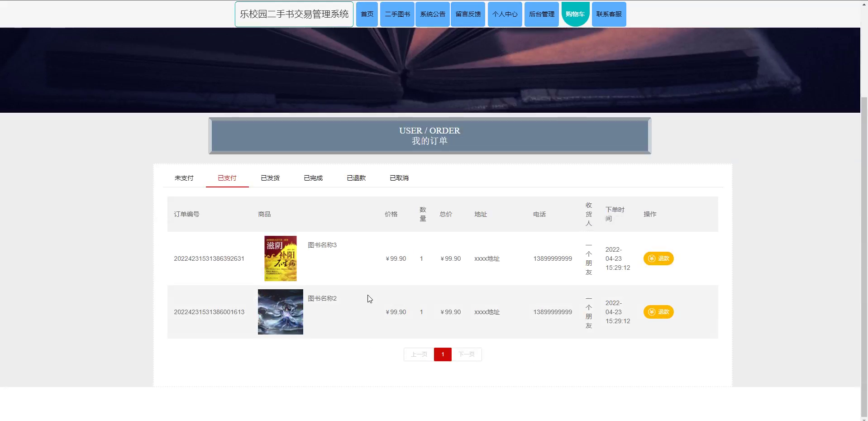Click the 图书名称2 book cover thumbnail
This screenshot has width=868, height=421.
pos(281,312)
